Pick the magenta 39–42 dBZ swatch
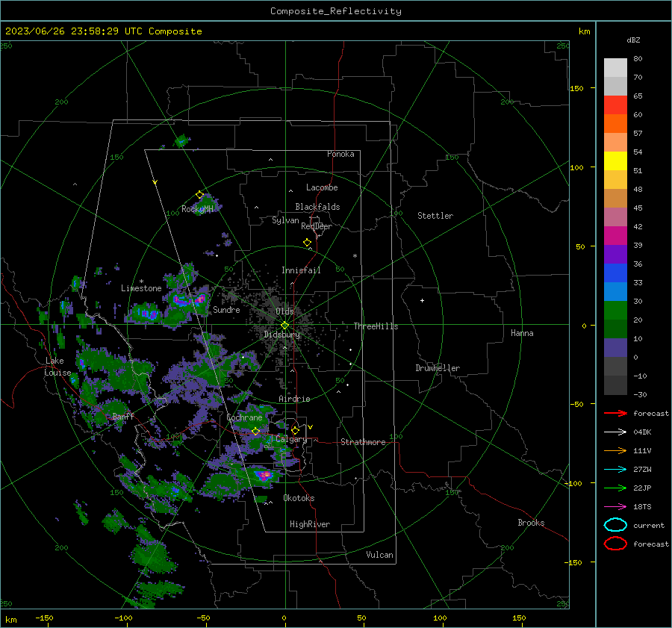The height and width of the screenshot is (628, 672). [615, 235]
